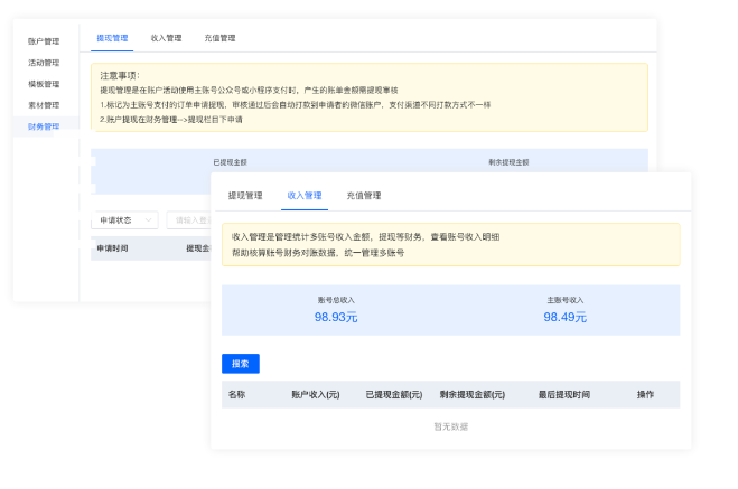Select 提现管理 tab in front panel

click(245, 195)
